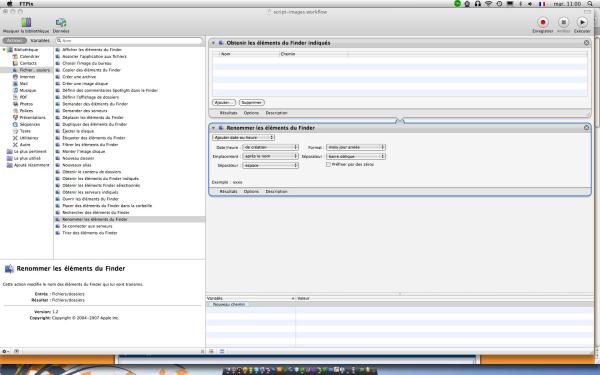Switch to the Variables tab

pos(40,41)
